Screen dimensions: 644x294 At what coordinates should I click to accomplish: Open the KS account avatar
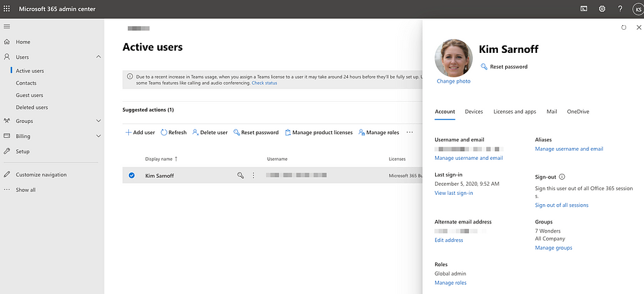point(638,9)
